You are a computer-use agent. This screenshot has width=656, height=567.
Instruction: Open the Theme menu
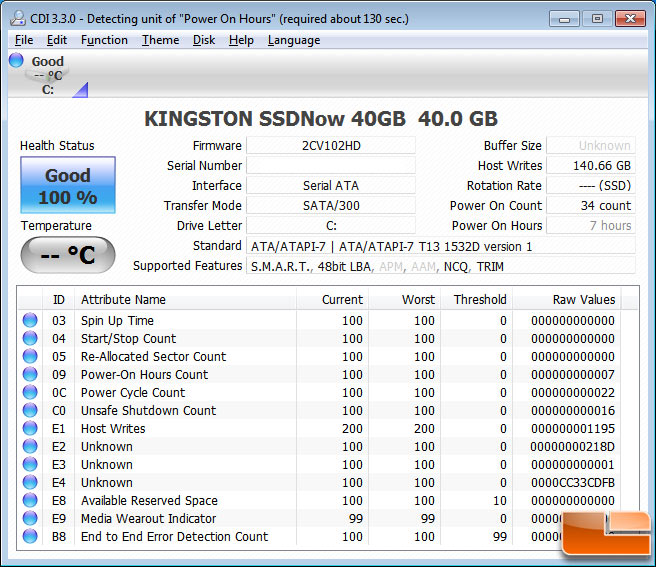[160, 40]
